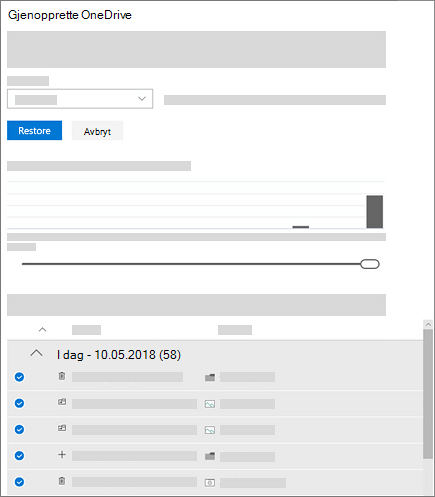Click the trash icon in the folder row
Screen dimensions: 435x497
pyautogui.click(x=62, y=376)
